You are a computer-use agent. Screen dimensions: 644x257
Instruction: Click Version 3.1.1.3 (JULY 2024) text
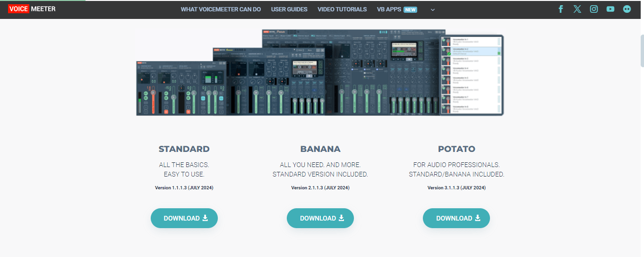coord(456,188)
